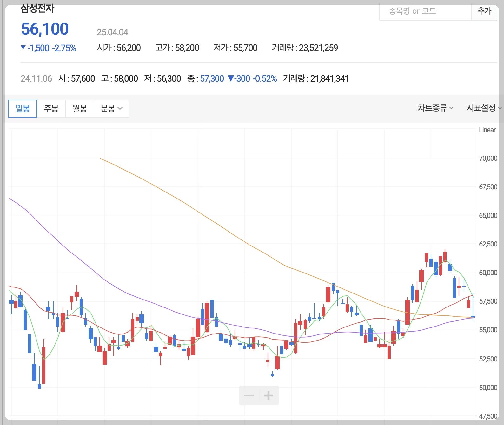Click the 70,000 price axis label
Screen dimensions: 504x425
pyautogui.click(x=488, y=158)
